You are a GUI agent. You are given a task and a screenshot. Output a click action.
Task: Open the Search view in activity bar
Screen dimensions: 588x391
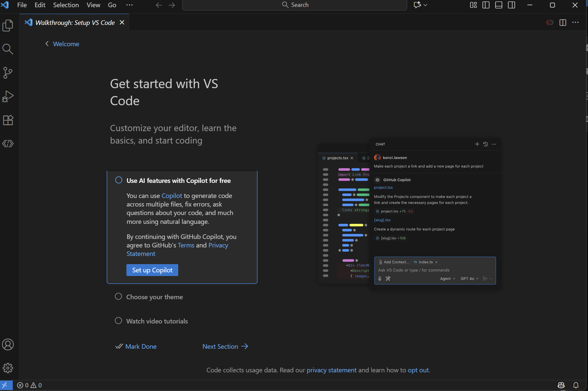click(x=8, y=49)
